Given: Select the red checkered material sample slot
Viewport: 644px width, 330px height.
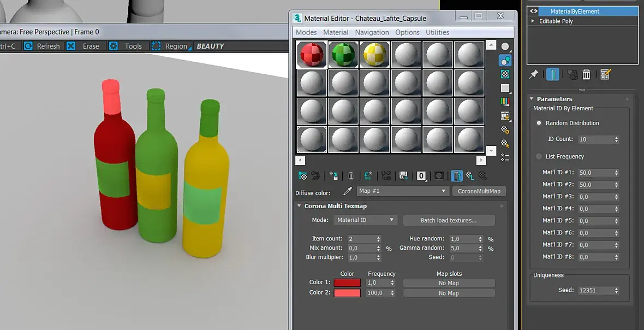Looking at the screenshot, I should click(312, 54).
